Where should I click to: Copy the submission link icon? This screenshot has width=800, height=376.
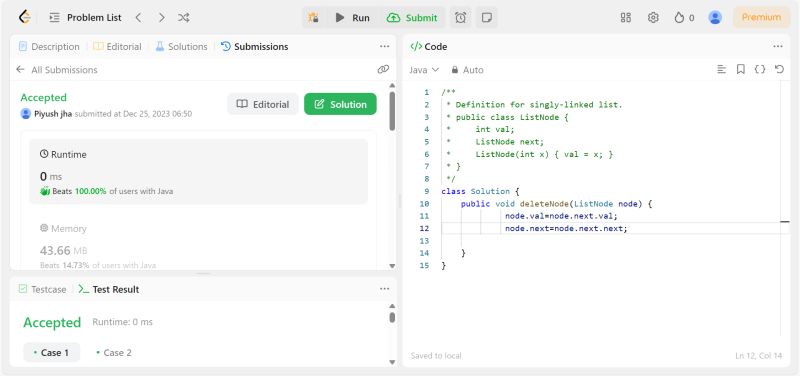[383, 69]
